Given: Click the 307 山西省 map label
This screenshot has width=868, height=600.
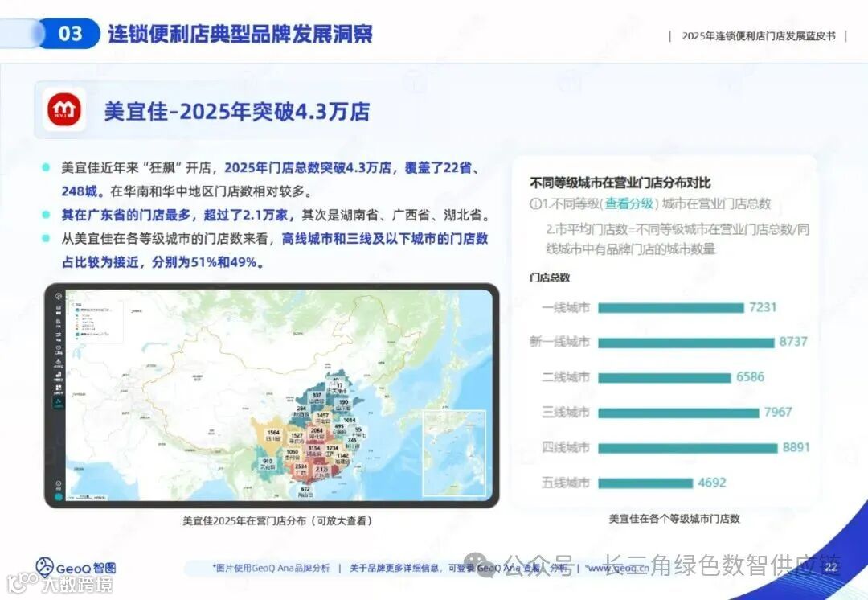Looking at the screenshot, I should [317, 398].
